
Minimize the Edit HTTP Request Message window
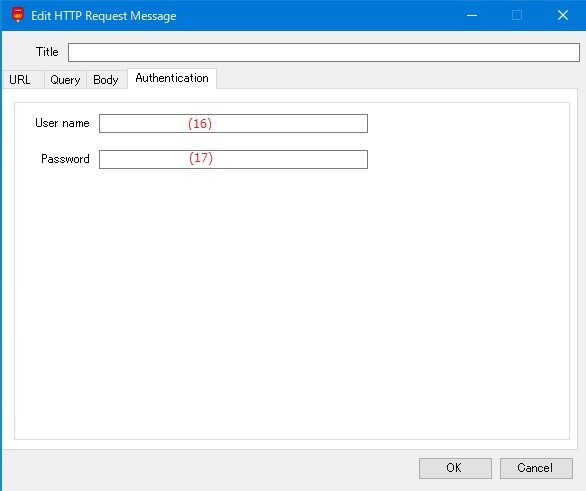click(x=472, y=15)
